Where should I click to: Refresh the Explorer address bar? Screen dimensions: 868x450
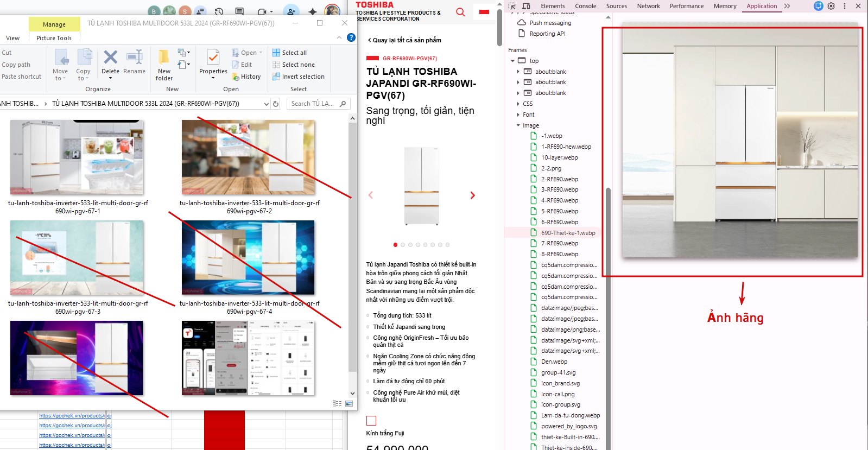pyautogui.click(x=276, y=104)
